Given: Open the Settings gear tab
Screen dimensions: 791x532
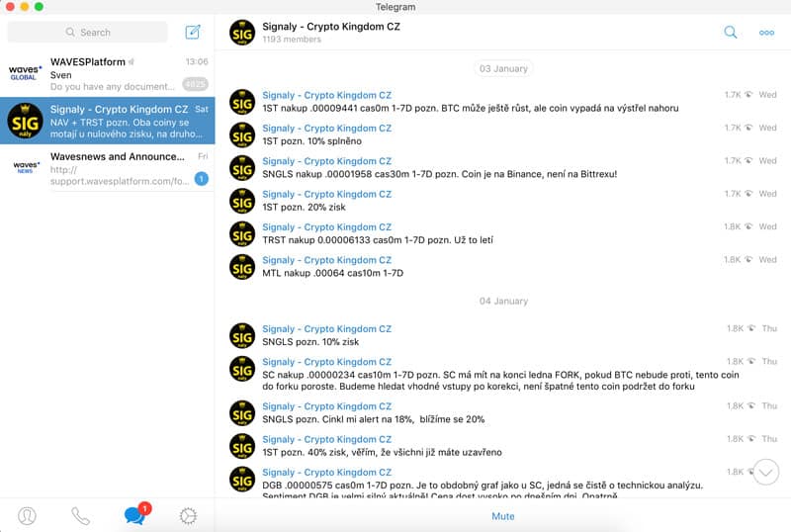Looking at the screenshot, I should (188, 516).
